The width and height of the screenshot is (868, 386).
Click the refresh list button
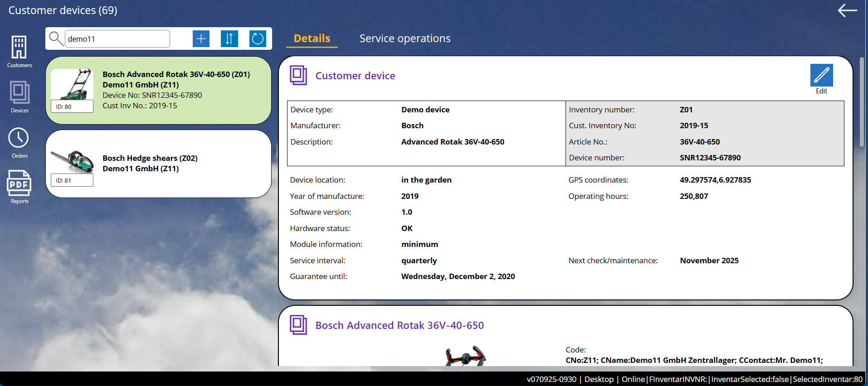[258, 39]
